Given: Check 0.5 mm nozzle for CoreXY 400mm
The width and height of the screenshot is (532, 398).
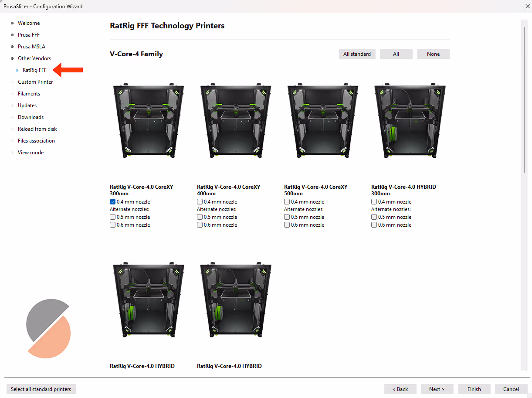Looking at the screenshot, I should 200,217.
